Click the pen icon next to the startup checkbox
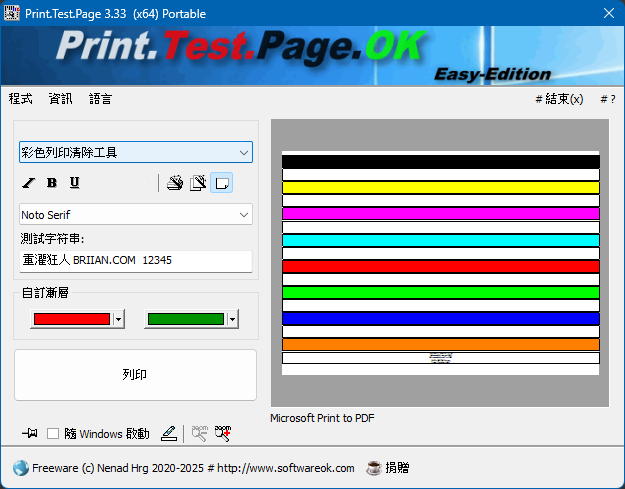The height and width of the screenshot is (489, 625). 169,433
